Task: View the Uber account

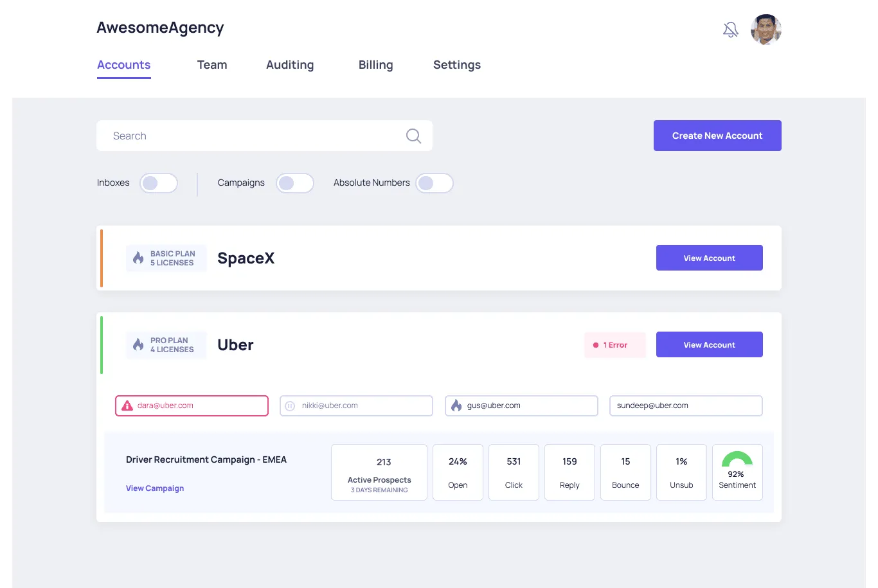Action: 709,344
